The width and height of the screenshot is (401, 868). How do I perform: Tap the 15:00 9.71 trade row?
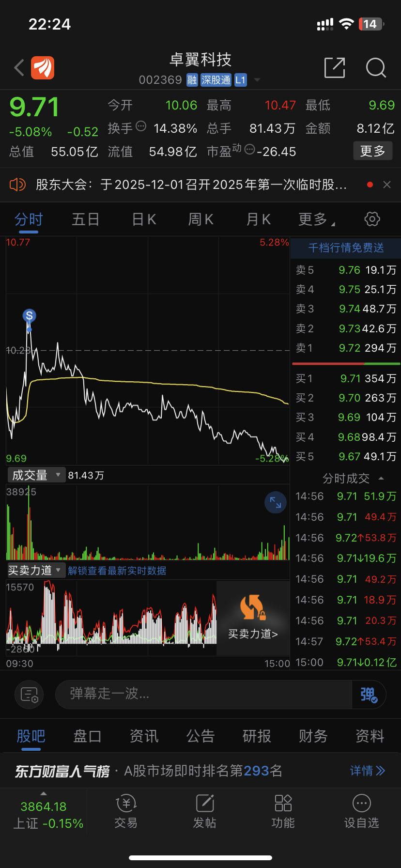[346, 662]
